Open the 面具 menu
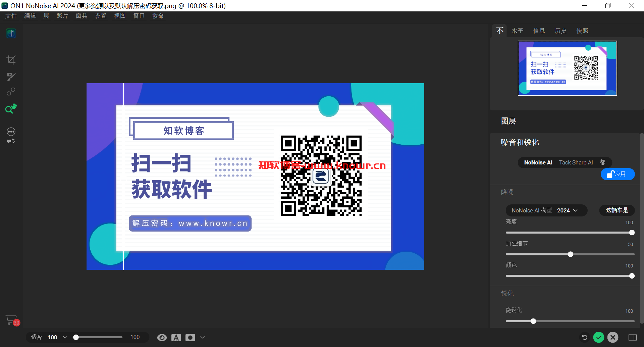Viewport: 644px width, 347px height. point(82,16)
